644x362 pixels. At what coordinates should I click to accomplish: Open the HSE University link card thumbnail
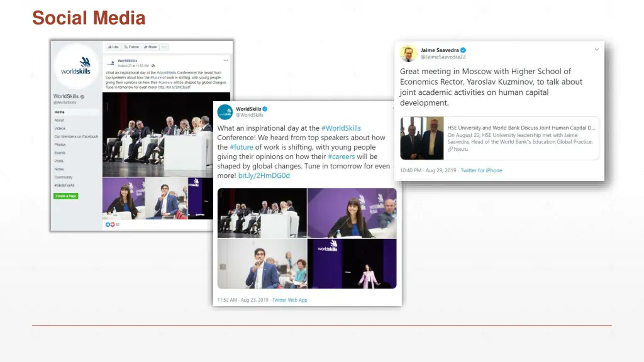[422, 138]
